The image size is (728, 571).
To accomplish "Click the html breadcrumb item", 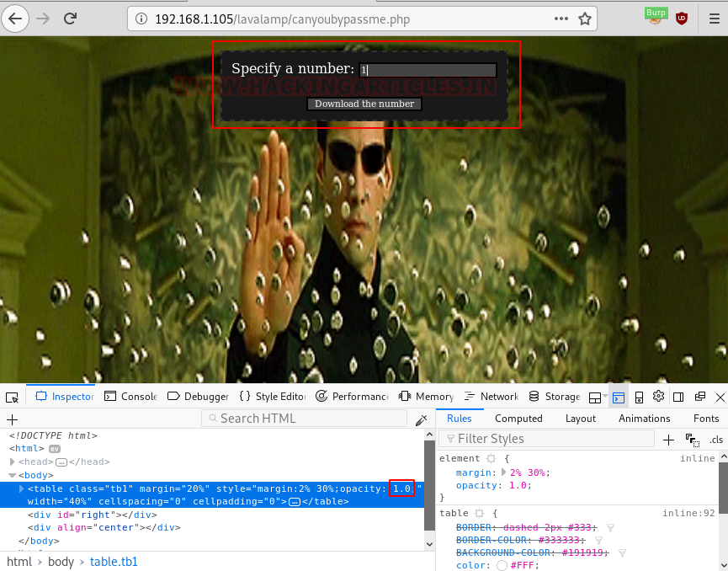I will pyautogui.click(x=19, y=562).
